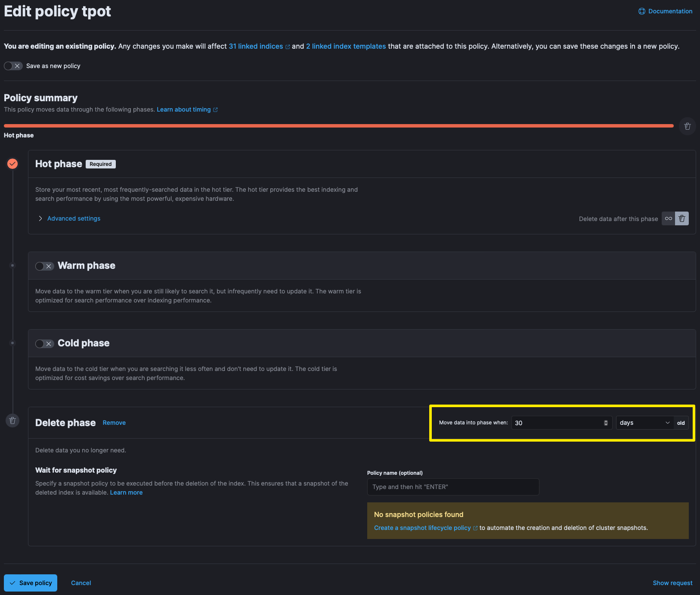
Task: Click the number stepper arrows in the age field
Action: [606, 423]
